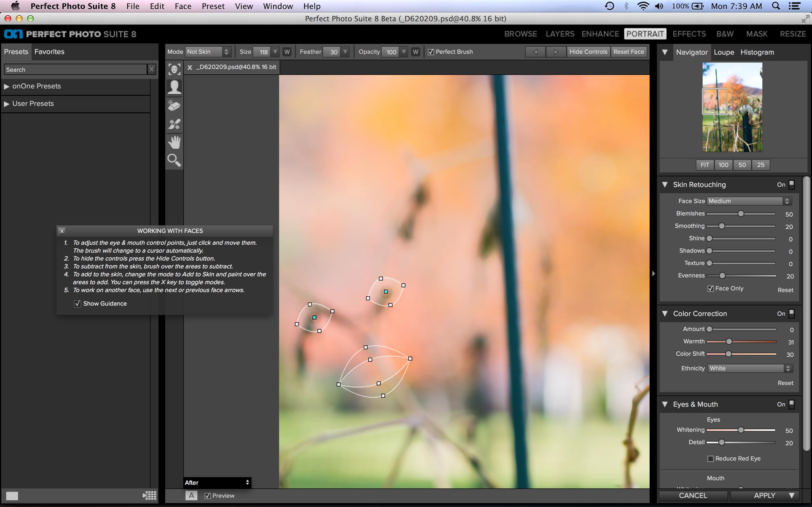The image size is (812, 507).
Task: Open the Mode Not Skin dropdown
Action: 208,52
